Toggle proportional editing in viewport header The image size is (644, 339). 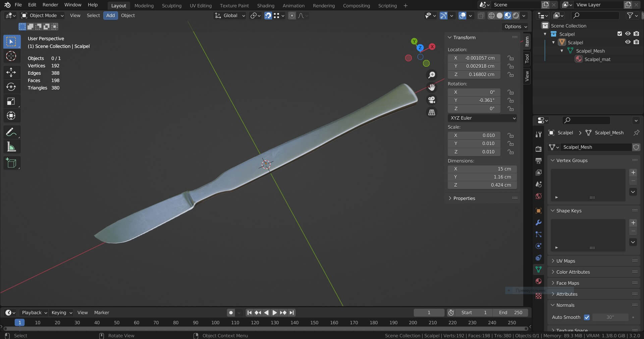coord(292,16)
